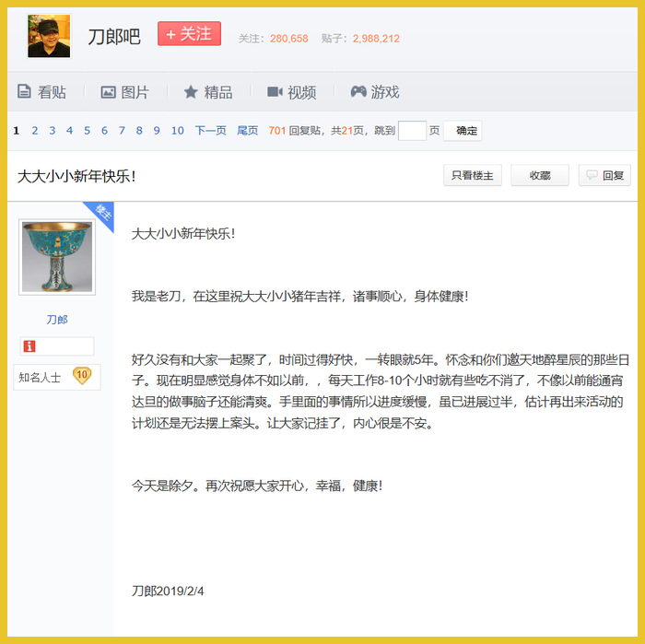Image resolution: width=645 pixels, height=644 pixels.
Task: Click the 图片 picture icon
Action: pos(108,92)
